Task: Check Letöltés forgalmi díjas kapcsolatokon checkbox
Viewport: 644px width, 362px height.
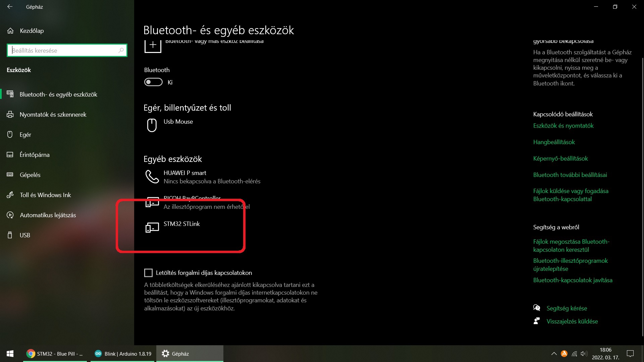Action: tap(148, 273)
